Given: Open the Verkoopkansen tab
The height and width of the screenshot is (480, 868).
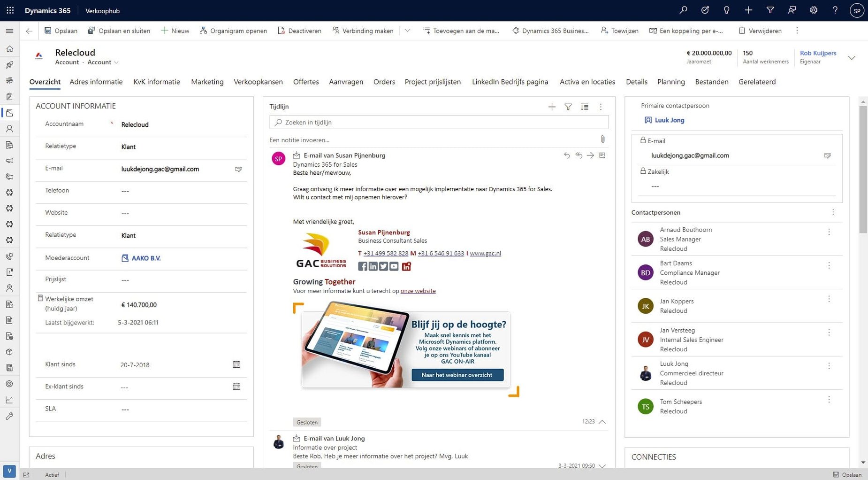Looking at the screenshot, I should coord(258,82).
